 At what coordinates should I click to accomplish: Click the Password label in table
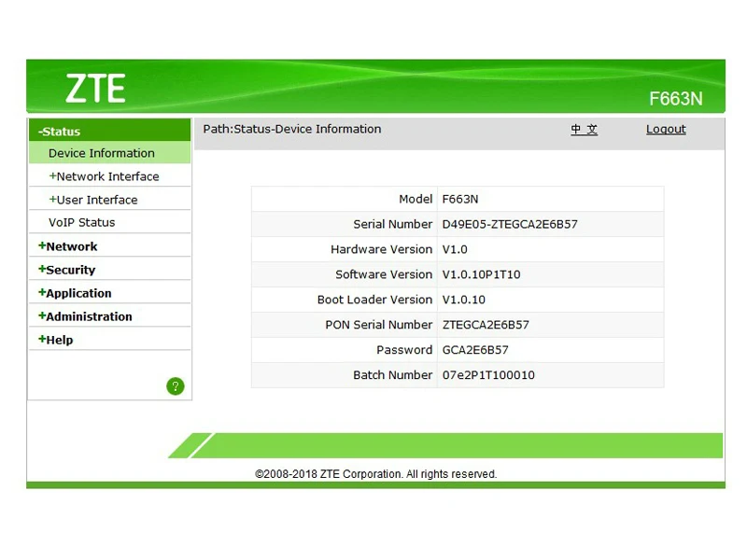coord(404,350)
